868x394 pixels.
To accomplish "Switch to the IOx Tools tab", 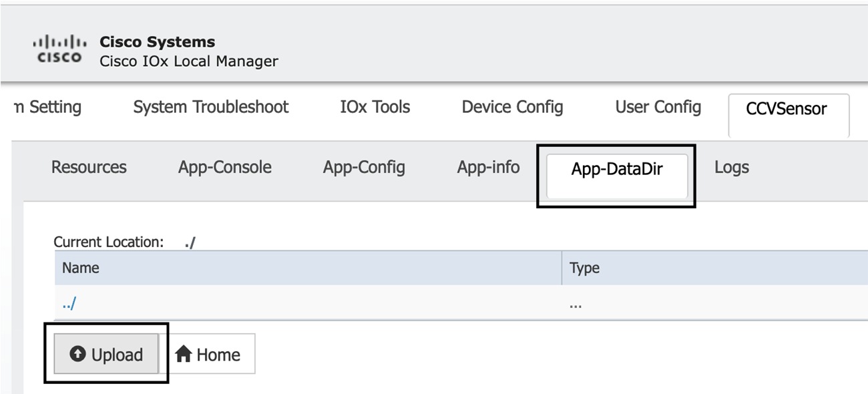I will [375, 107].
